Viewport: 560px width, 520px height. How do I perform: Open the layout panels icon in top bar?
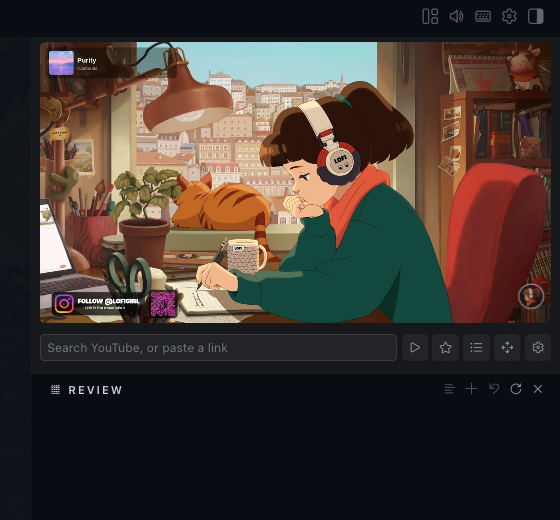point(430,16)
